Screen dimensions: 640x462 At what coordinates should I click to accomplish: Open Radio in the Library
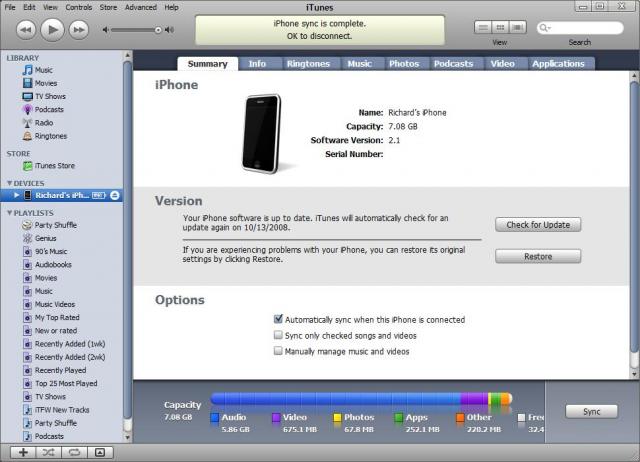click(38, 123)
